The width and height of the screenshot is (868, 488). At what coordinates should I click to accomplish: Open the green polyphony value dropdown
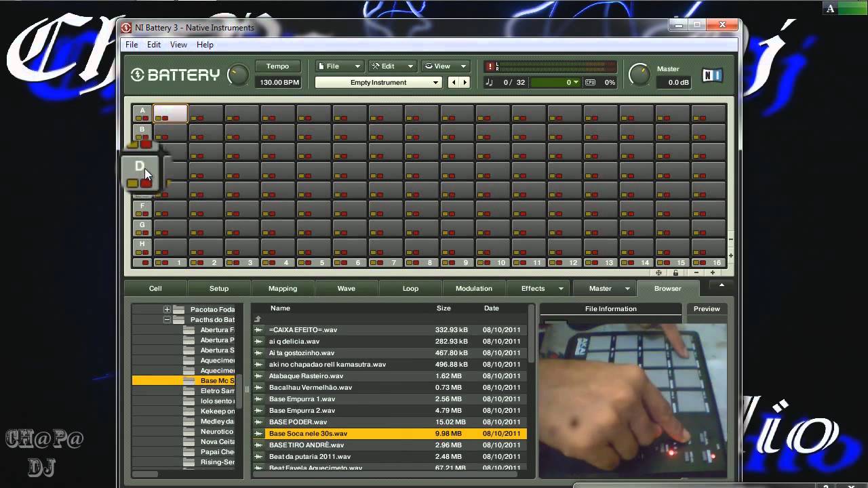coord(555,82)
